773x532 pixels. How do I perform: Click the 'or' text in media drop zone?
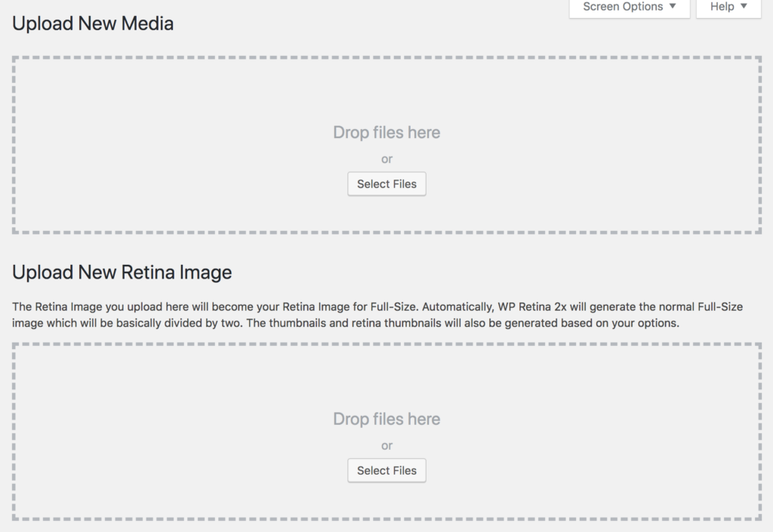pyautogui.click(x=386, y=159)
